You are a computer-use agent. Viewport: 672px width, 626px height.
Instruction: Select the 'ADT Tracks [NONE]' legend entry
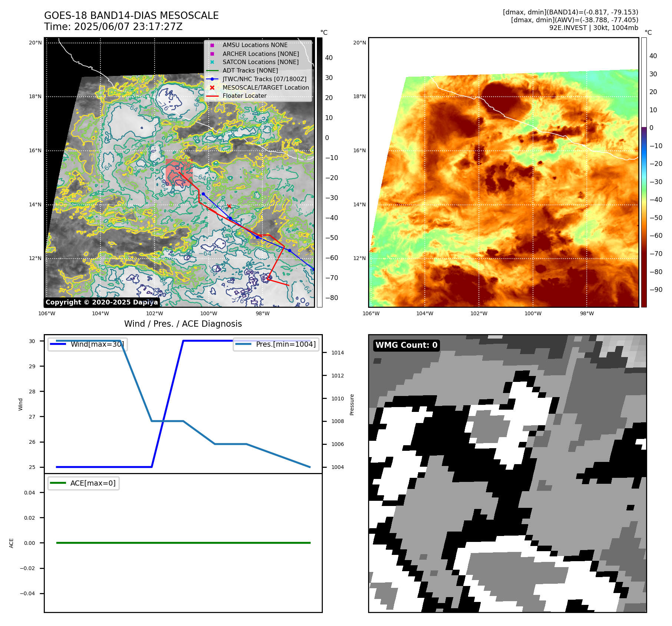250,71
